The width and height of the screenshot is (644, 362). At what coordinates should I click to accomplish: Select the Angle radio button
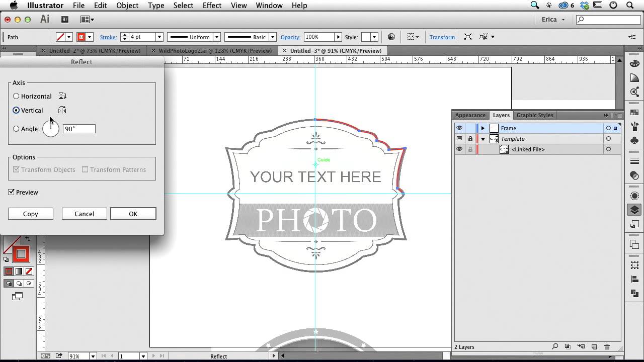[16, 129]
